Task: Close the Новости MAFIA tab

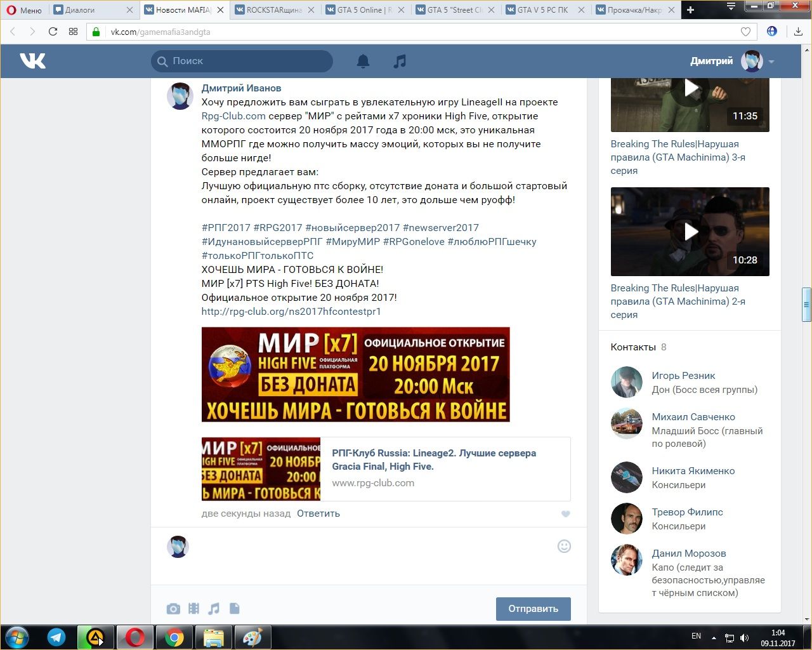Action: (220, 10)
